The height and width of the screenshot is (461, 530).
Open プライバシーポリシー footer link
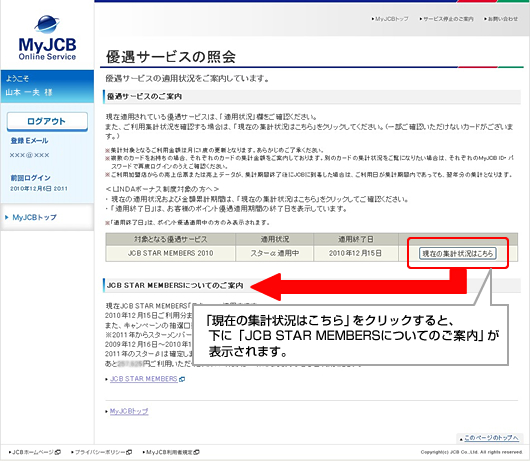(x=100, y=452)
